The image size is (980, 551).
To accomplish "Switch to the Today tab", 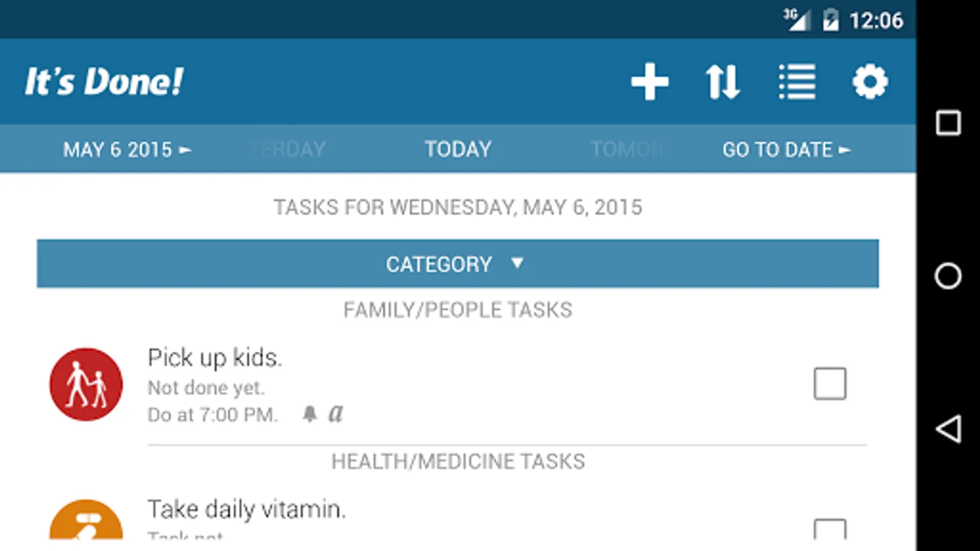I will coord(458,149).
